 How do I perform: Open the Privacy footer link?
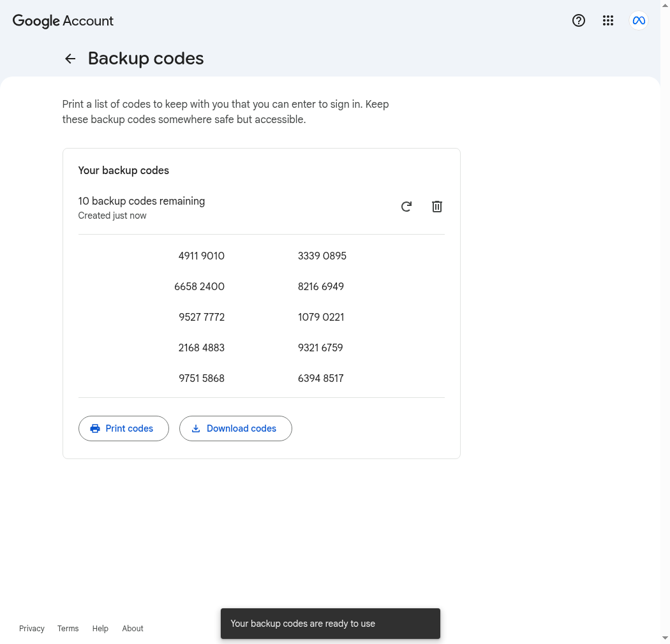coord(32,629)
